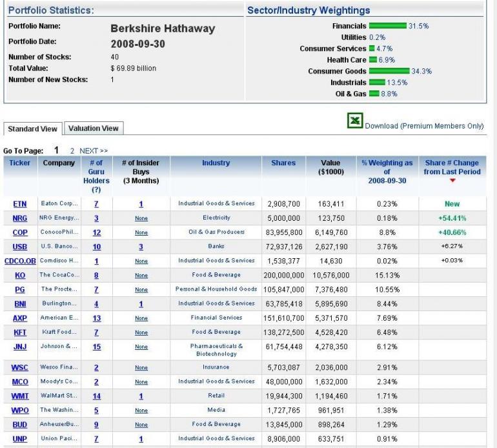Sort by the Shares column header
The image size is (497, 448).
[283, 163]
